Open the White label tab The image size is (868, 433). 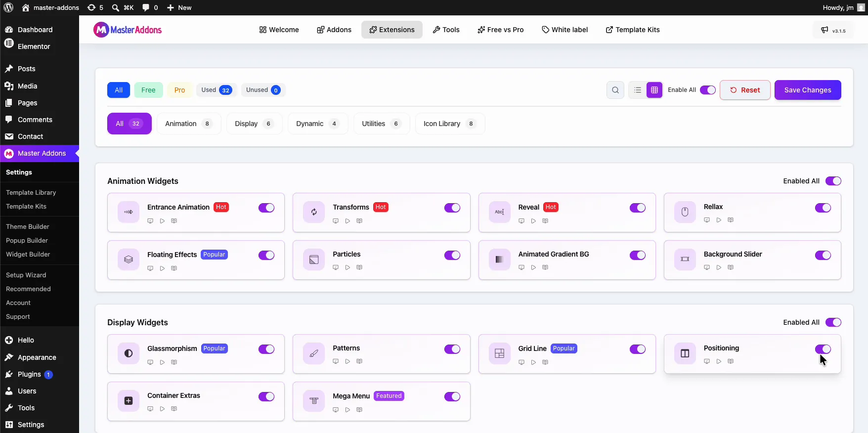[x=565, y=30]
